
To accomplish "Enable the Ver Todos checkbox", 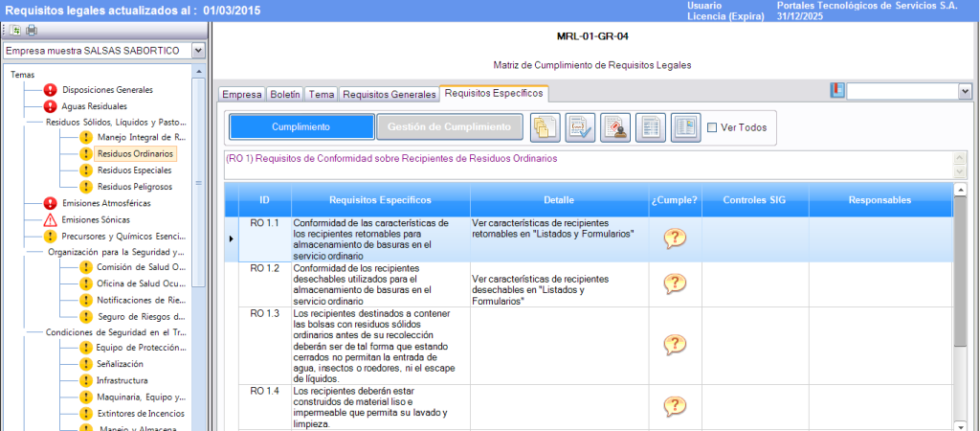I will click(712, 127).
